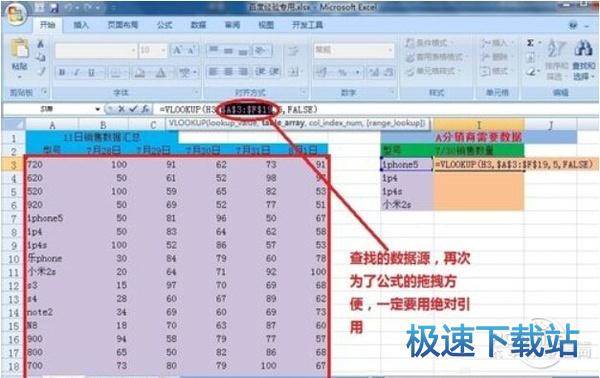Switch to the 开始 Home tab
This screenshot has width=600, height=378.
click(47, 25)
